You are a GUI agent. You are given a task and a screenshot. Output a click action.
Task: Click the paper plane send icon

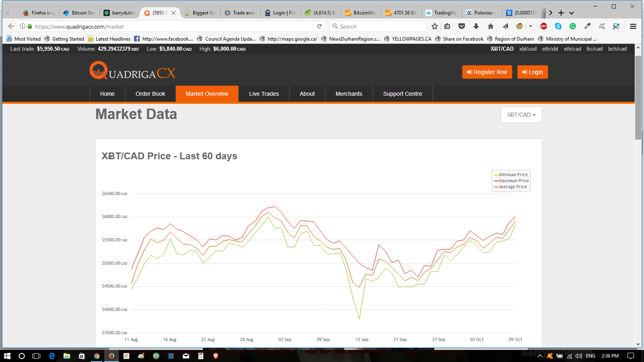pos(505,27)
